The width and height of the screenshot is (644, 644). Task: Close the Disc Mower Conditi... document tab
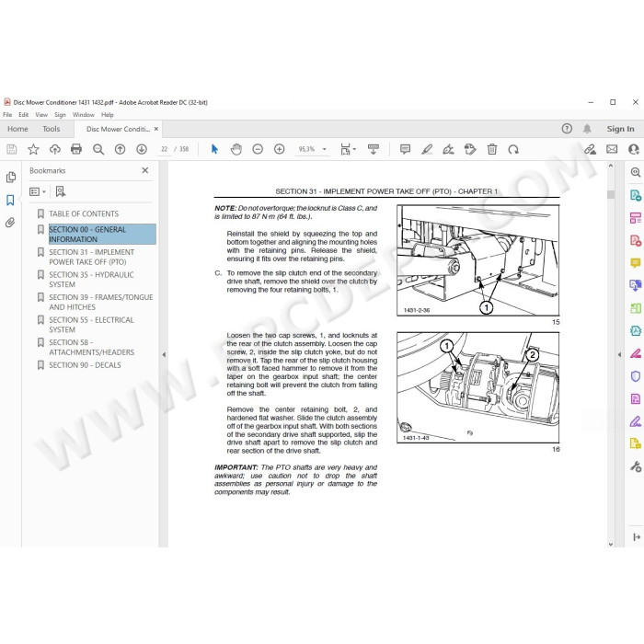coord(156,129)
